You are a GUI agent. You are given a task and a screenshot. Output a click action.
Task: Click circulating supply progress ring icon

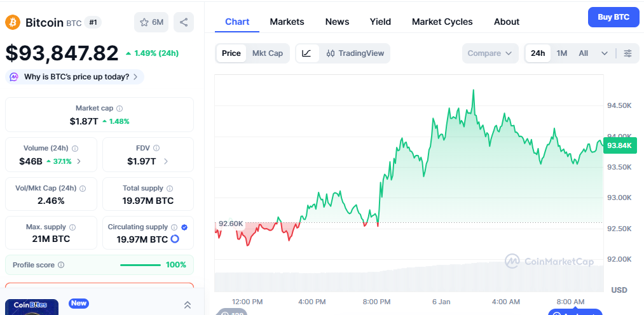click(175, 239)
